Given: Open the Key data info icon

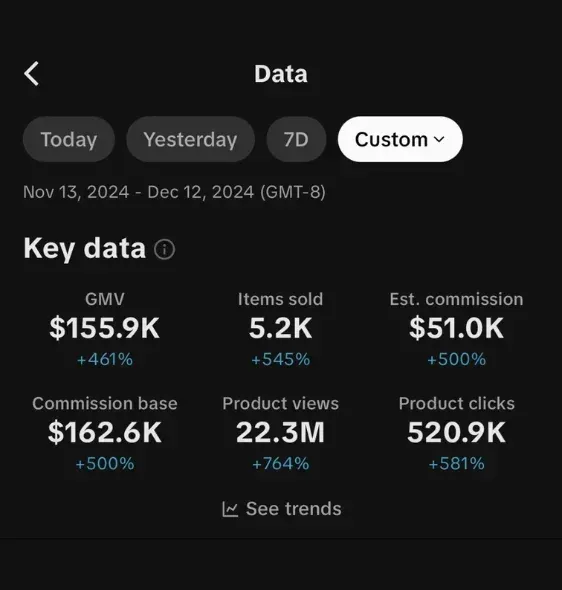Looking at the screenshot, I should [164, 249].
